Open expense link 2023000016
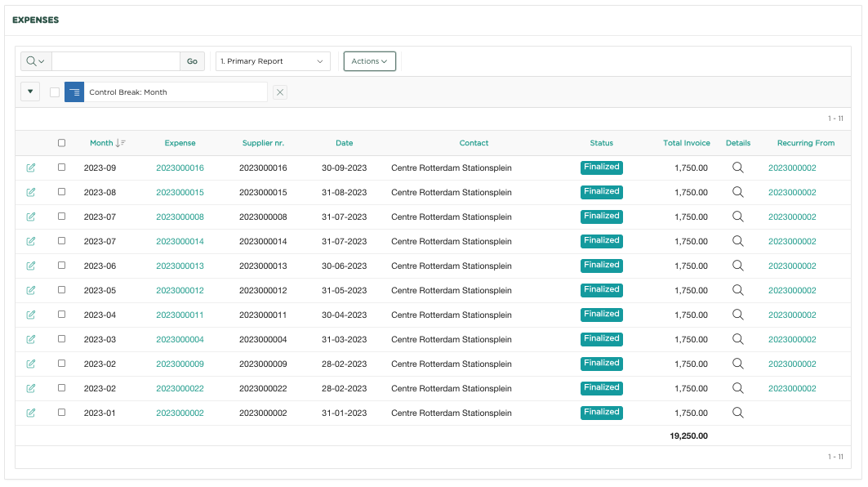Image resolution: width=868 pixels, height=487 pixels. [x=180, y=168]
